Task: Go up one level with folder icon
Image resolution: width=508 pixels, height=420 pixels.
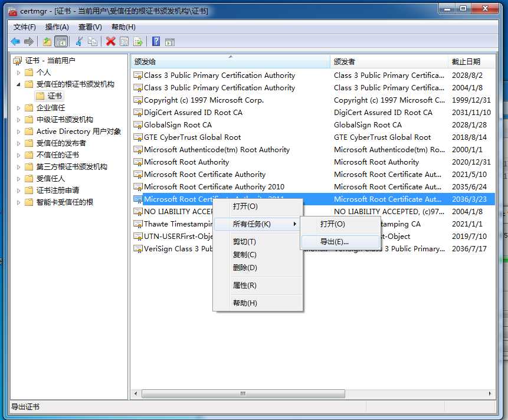Action: (x=47, y=41)
